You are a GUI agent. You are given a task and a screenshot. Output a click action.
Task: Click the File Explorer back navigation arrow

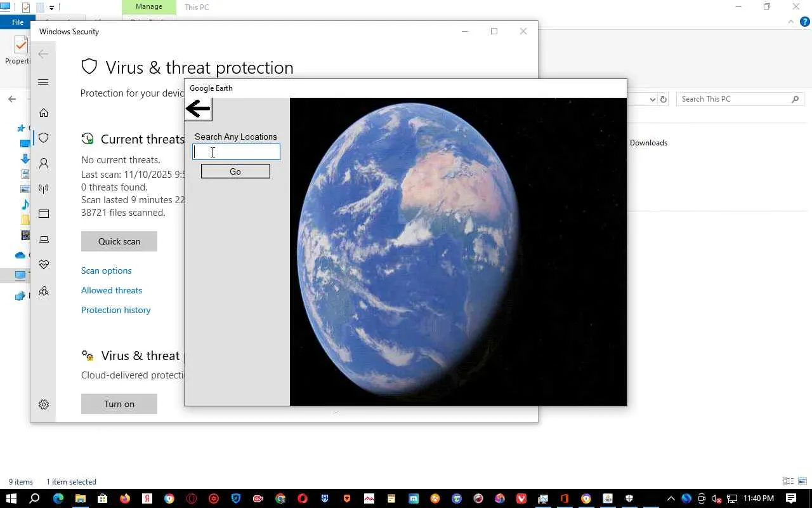click(x=12, y=99)
